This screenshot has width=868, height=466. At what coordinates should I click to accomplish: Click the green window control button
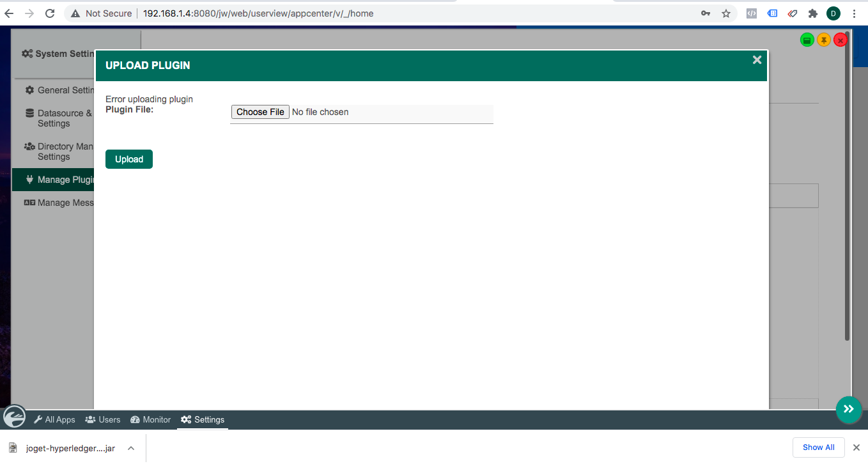(x=807, y=40)
